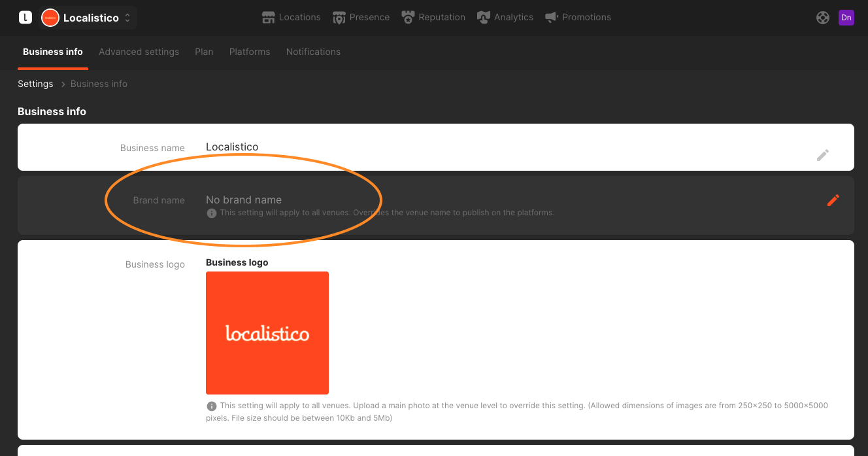Click the bold 'Business logo' heading
The image size is (868, 456).
click(x=237, y=262)
